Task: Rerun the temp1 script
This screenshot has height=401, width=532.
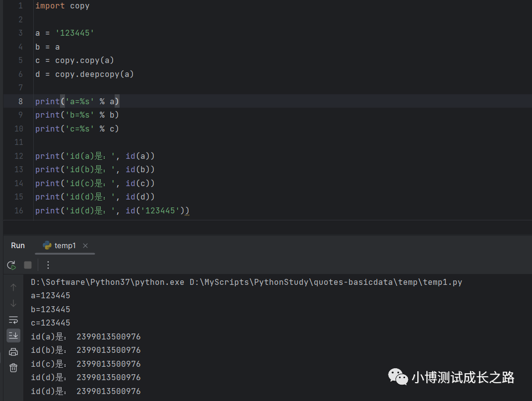Action: [11, 265]
